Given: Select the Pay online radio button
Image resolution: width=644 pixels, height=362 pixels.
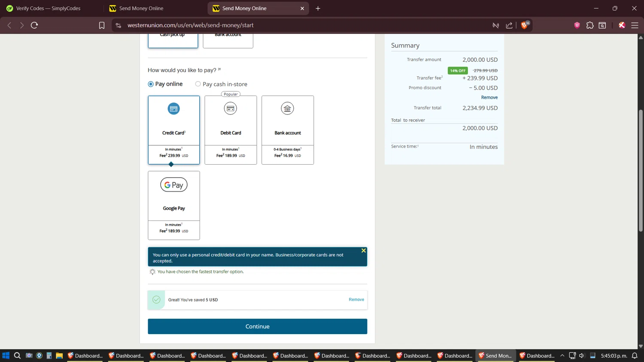Looking at the screenshot, I should (151, 84).
